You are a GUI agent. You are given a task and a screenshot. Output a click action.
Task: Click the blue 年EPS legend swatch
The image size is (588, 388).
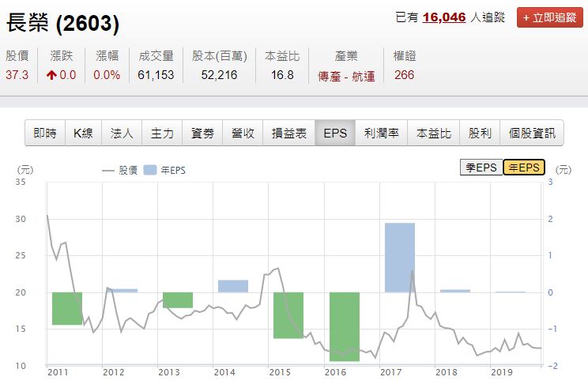click(150, 170)
